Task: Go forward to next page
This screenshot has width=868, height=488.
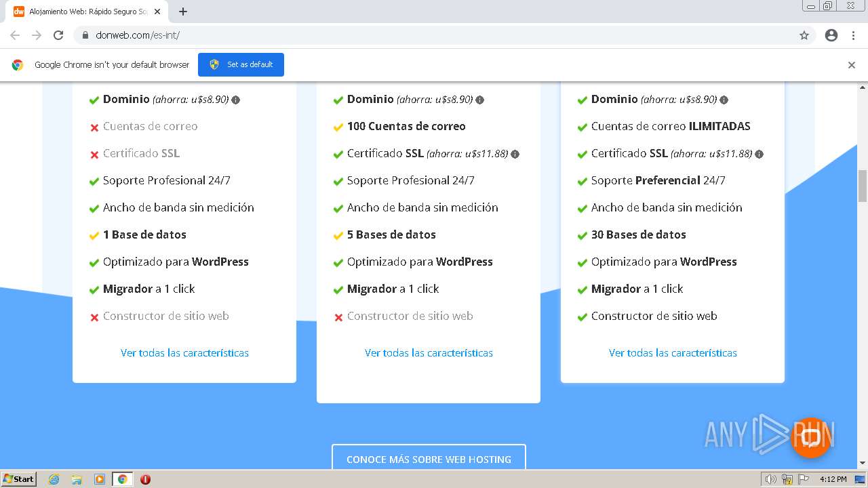Action: (37, 35)
